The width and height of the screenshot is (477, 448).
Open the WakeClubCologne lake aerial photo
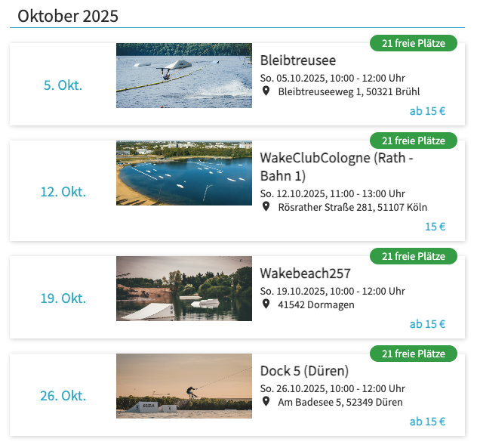(184, 173)
